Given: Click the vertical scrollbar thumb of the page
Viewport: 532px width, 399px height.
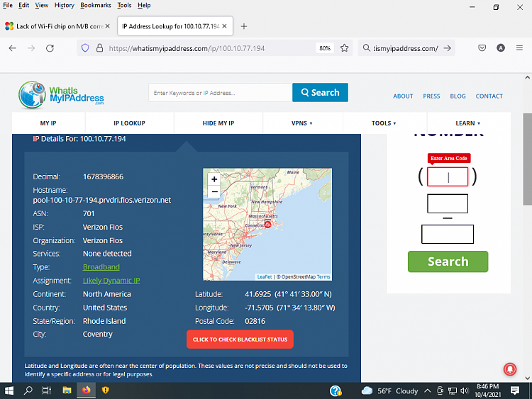Looking at the screenshot, I should [x=527, y=159].
